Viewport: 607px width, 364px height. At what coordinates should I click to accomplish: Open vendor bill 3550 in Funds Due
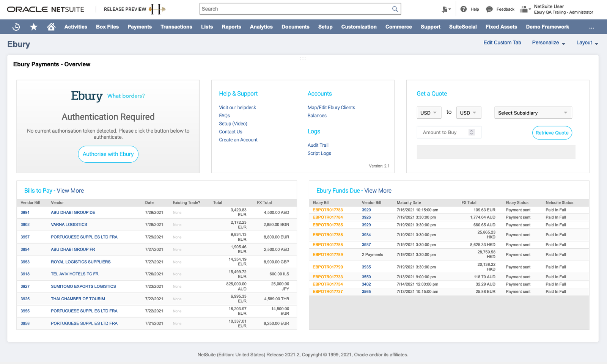coord(366,277)
